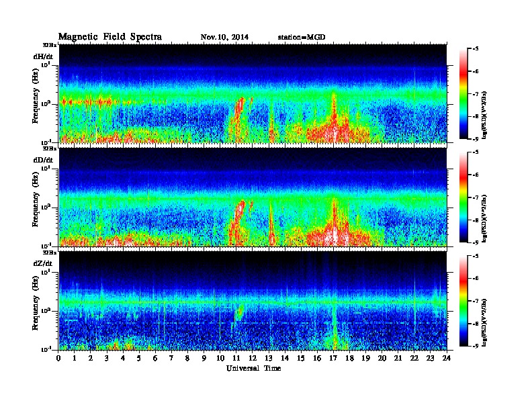Click the color bar beside the dZ/dt panel
Screen dimensions: 532x411
[463, 301]
